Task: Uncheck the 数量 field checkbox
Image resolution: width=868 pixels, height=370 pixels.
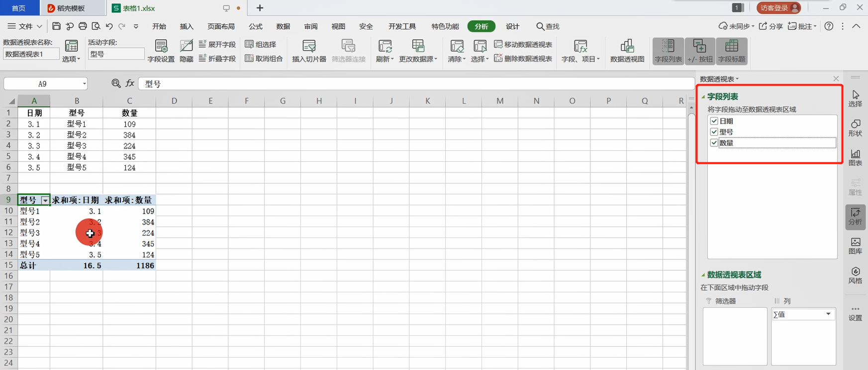Action: click(x=714, y=143)
